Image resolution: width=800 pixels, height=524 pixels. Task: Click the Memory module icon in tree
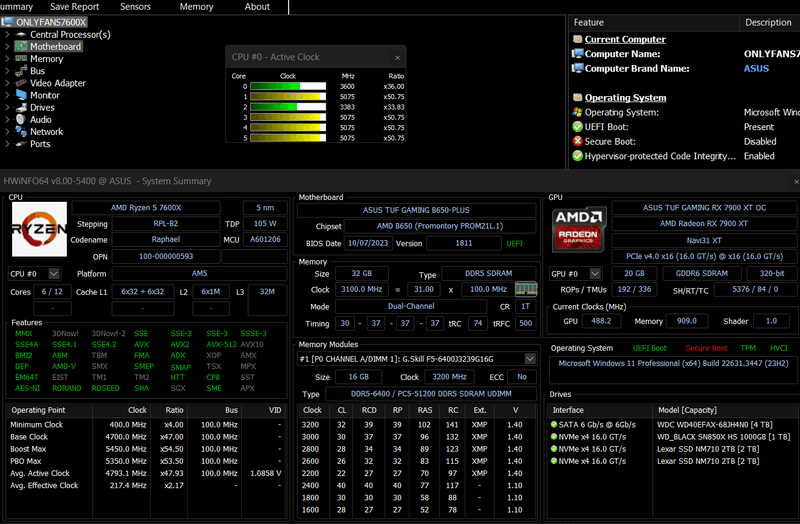[x=21, y=59]
